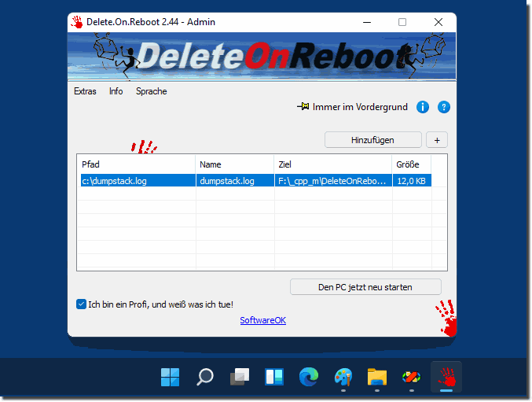
Task: Select Delete.On.Reboot red hand taskbar icon
Action: [446, 377]
